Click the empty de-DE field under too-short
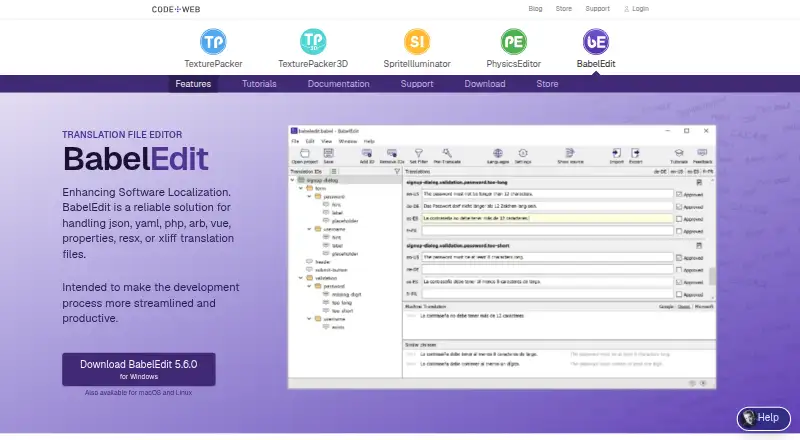This screenshot has width=800, height=440. (x=547, y=270)
